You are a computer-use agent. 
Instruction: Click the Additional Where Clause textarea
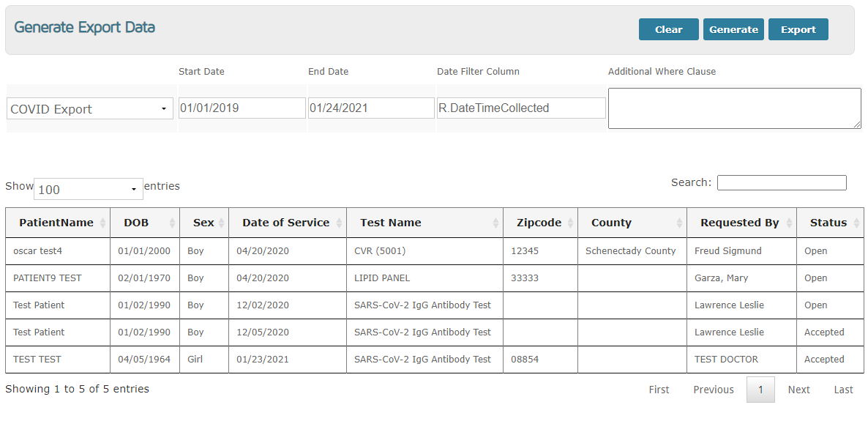[x=735, y=108]
